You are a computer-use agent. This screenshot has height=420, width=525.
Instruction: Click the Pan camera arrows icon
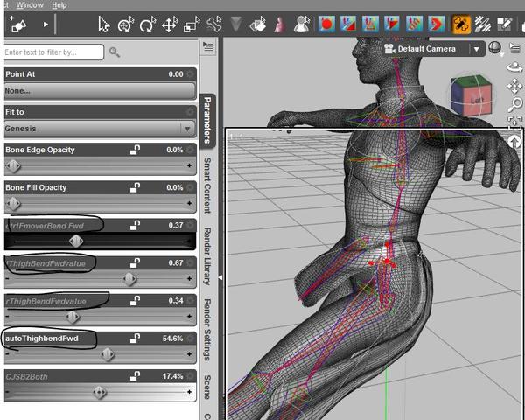pyautogui.click(x=514, y=86)
